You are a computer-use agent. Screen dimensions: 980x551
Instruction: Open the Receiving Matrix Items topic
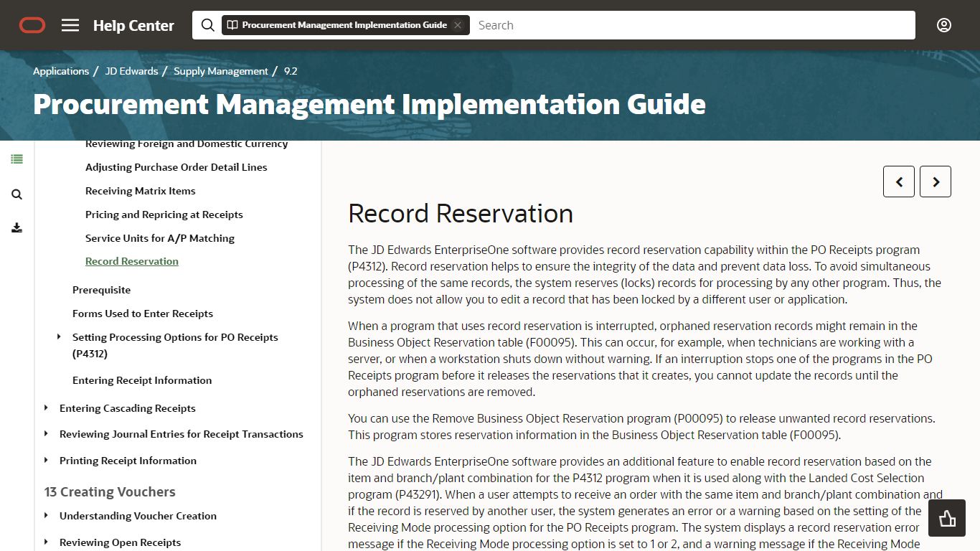[141, 191]
